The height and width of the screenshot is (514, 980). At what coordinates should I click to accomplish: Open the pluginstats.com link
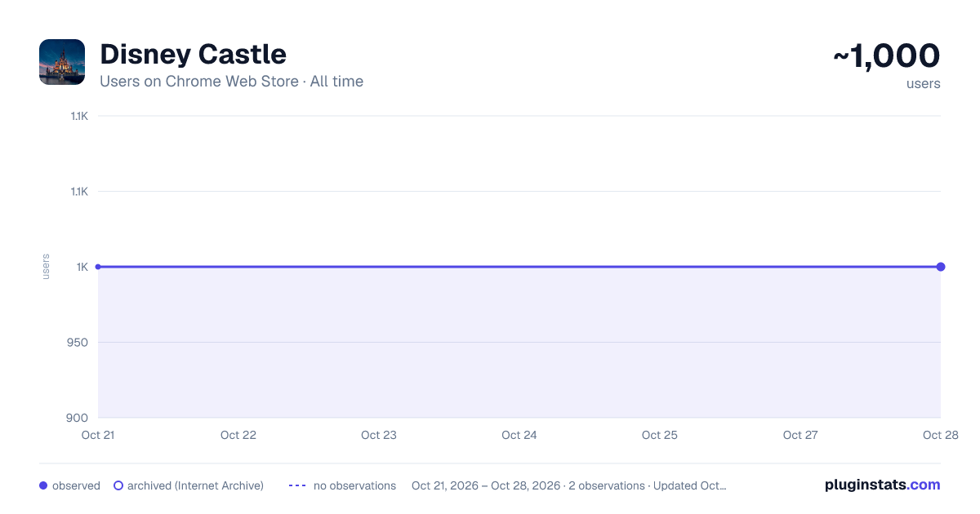883,485
